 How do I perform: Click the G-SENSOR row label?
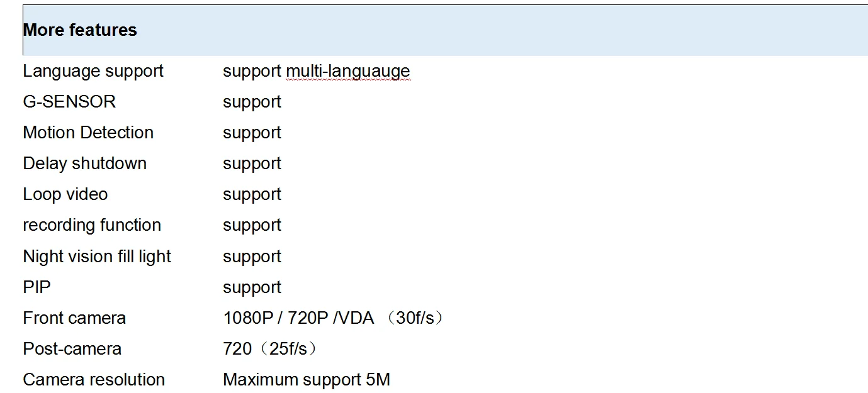[69, 101]
